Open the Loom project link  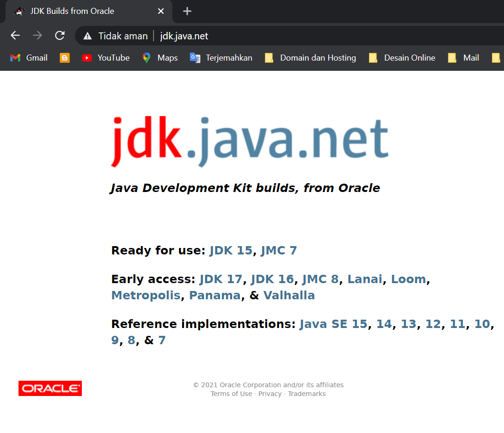[408, 279]
